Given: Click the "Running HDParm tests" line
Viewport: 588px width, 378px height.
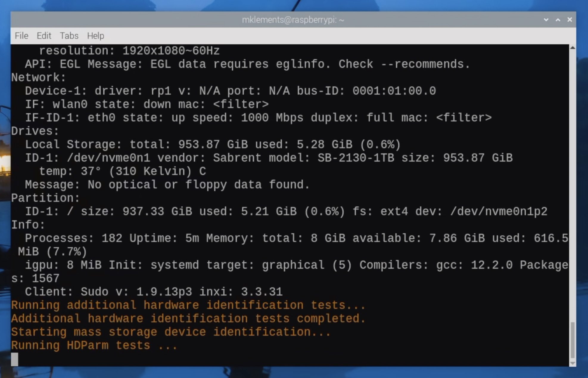Looking at the screenshot, I should pyautogui.click(x=94, y=346).
